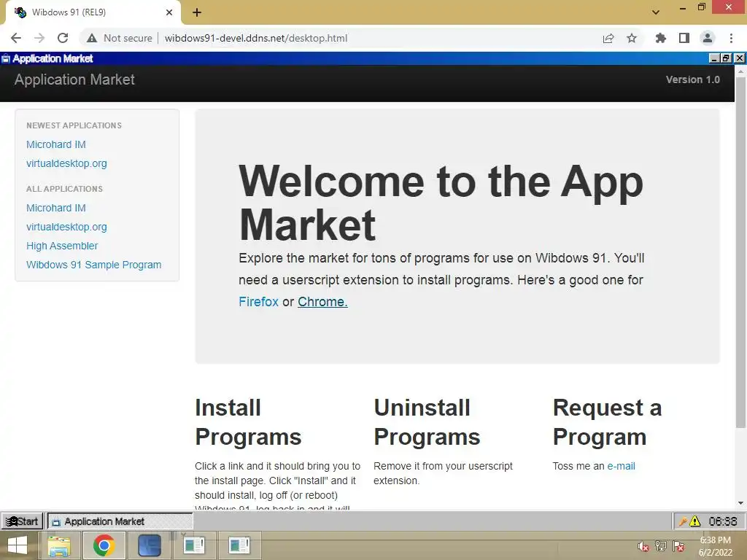Open virtualdesktop.org under Newest Applications
Viewport: 747px width, 560px height.
click(x=66, y=163)
